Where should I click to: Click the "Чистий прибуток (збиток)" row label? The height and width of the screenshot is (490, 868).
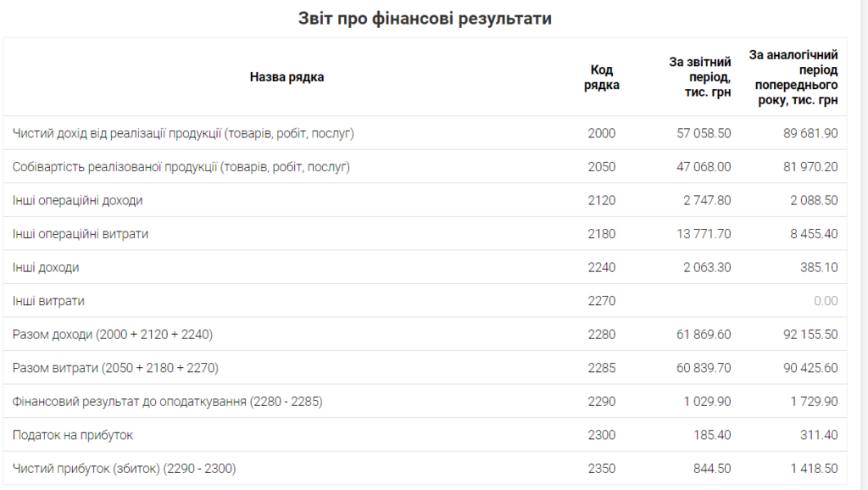(x=125, y=468)
